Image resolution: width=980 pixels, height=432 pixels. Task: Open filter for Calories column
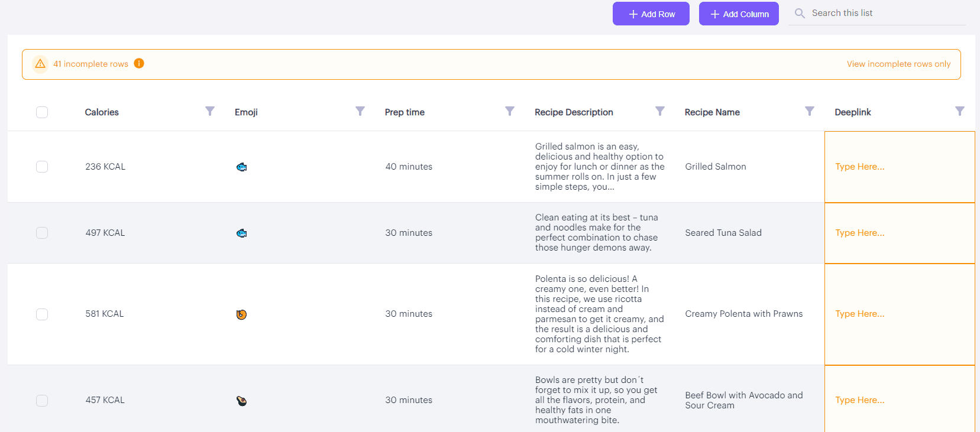point(210,111)
